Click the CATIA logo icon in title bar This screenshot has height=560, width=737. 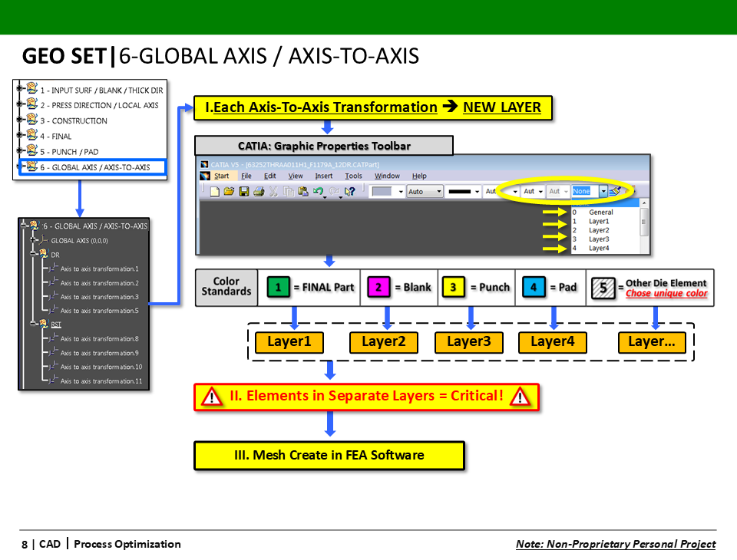[x=204, y=164]
